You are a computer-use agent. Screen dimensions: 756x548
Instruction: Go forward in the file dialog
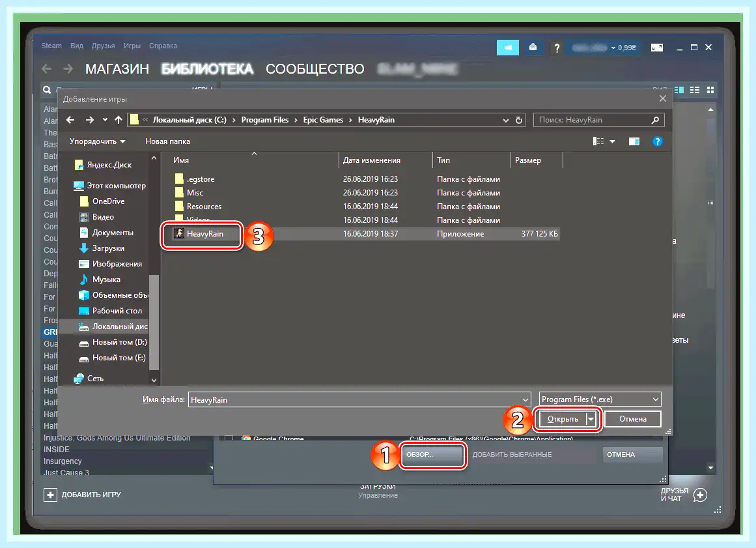(x=90, y=120)
